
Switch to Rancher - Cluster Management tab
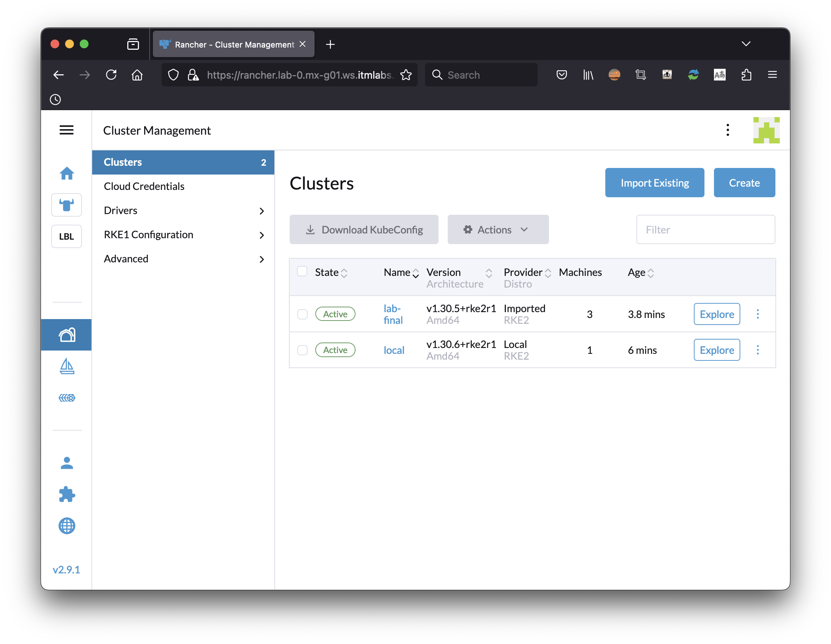coord(234,44)
